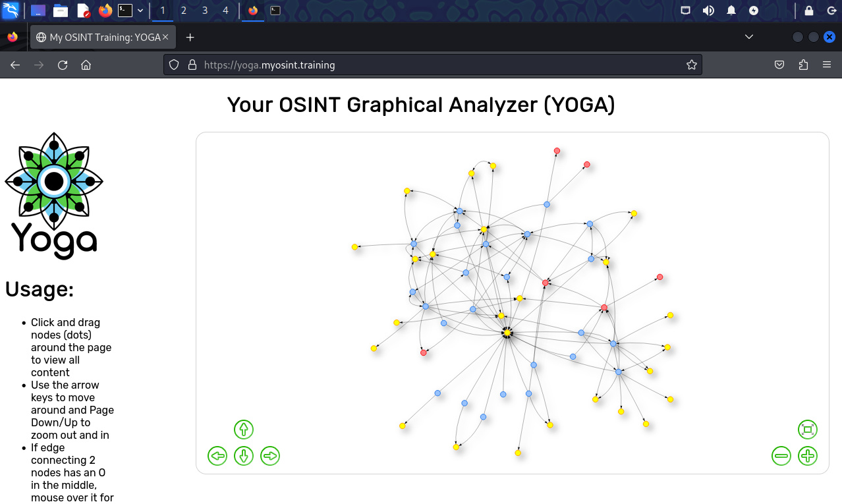
Task: Reload the current page
Action: [x=63, y=65]
